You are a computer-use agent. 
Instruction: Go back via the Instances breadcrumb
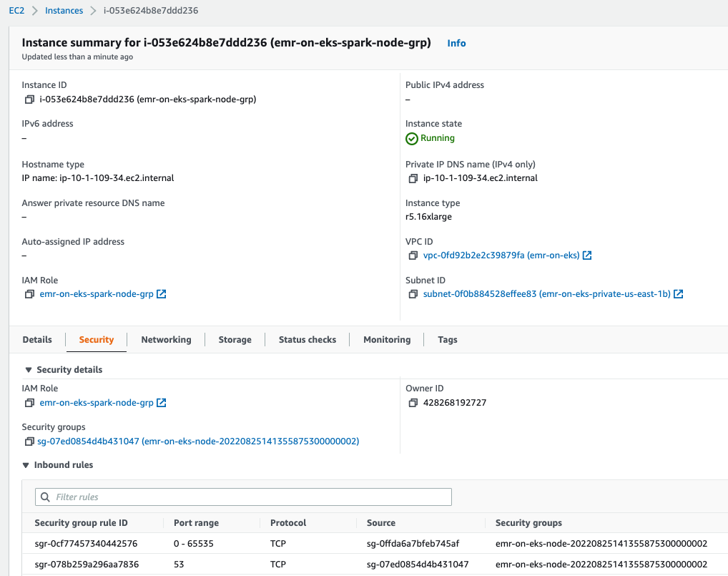point(64,10)
